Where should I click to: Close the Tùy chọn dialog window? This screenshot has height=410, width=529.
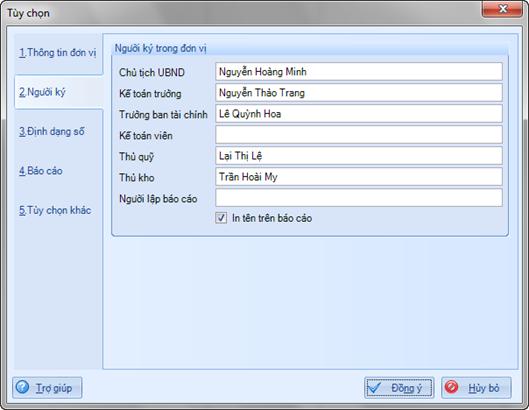[502, 9]
